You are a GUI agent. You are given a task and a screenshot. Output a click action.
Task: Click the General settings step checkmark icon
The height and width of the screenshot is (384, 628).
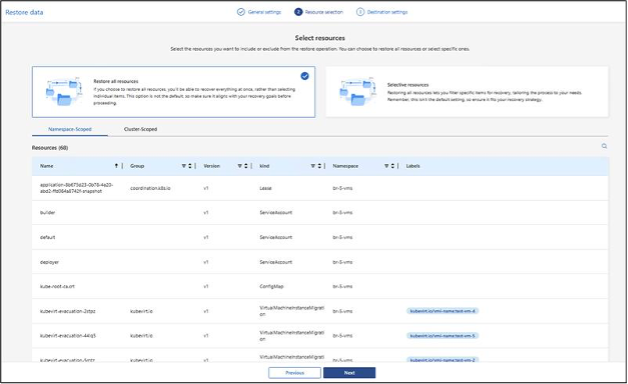[241, 12]
